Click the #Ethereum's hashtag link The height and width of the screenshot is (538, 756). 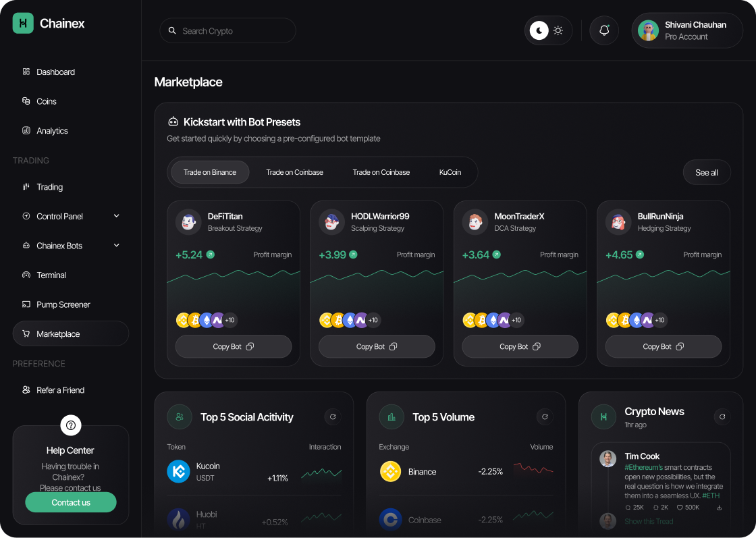[x=644, y=467]
